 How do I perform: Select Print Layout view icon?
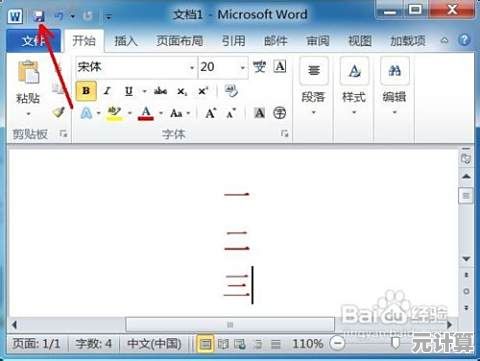[x=205, y=344]
